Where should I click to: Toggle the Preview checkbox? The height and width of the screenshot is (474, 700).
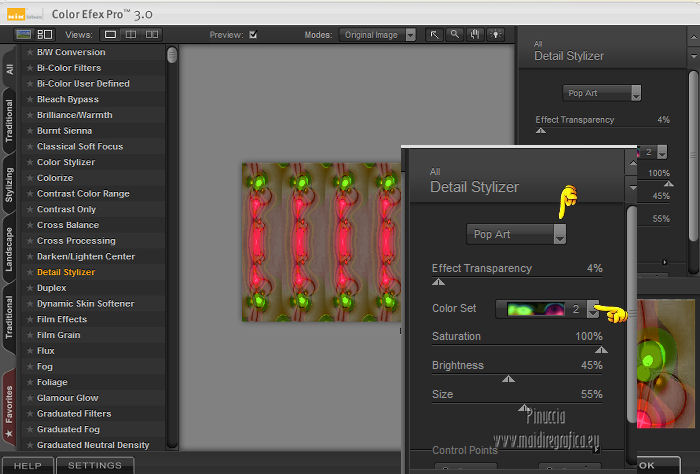(253, 34)
